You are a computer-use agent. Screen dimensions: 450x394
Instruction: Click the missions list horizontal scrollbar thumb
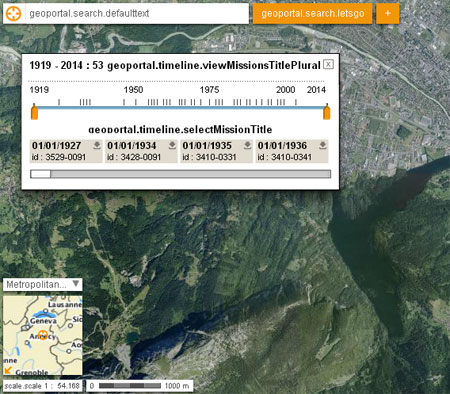[40, 174]
